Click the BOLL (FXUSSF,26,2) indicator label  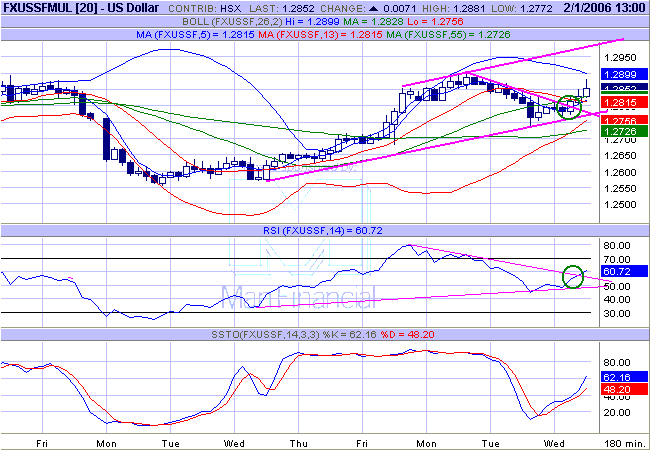click(235, 22)
